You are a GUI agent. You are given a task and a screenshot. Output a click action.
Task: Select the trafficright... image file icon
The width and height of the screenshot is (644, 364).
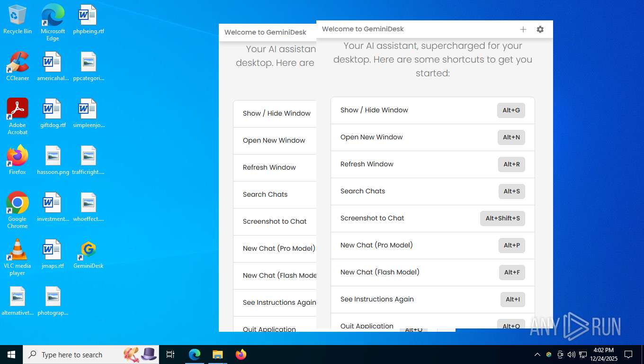pos(88,161)
